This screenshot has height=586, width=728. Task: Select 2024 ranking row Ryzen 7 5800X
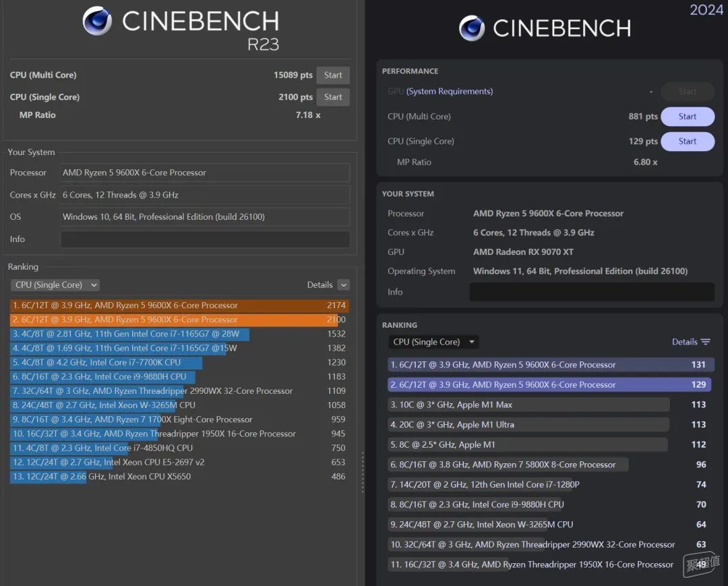[x=551, y=465]
